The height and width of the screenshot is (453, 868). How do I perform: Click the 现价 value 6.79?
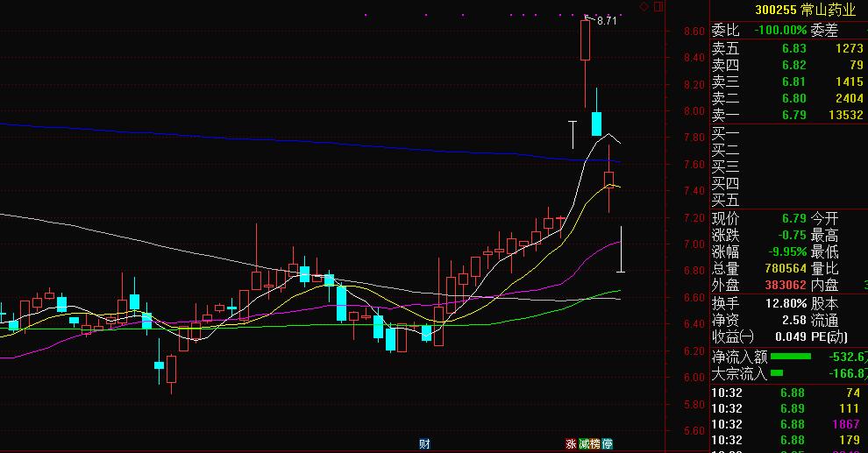coord(794,218)
